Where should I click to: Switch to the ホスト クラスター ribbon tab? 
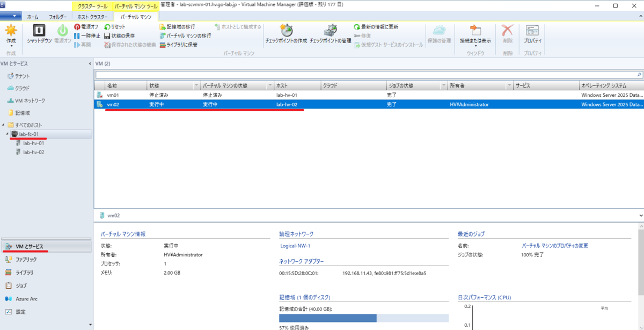tap(92, 17)
